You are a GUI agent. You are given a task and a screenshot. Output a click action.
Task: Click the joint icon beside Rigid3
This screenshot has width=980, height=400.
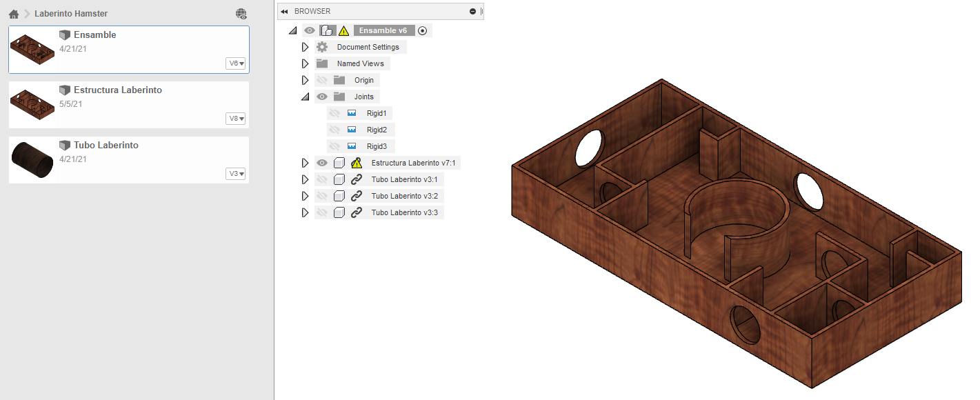click(352, 146)
